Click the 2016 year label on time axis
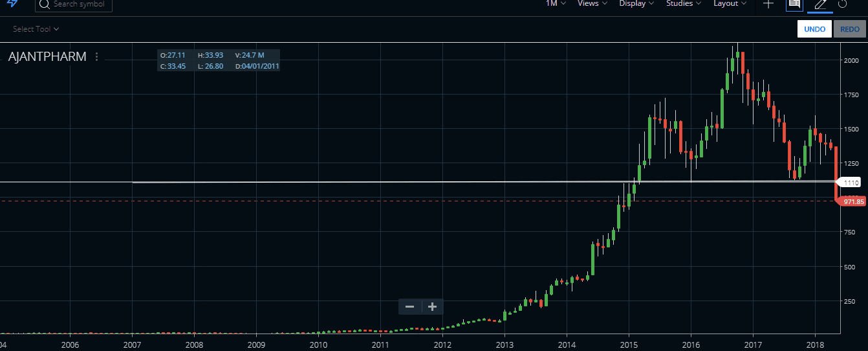This screenshot has width=868, height=351. [691, 344]
